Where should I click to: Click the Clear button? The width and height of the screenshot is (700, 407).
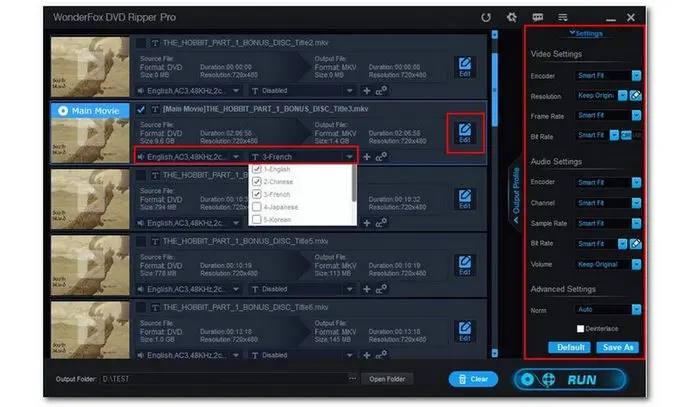(473, 379)
